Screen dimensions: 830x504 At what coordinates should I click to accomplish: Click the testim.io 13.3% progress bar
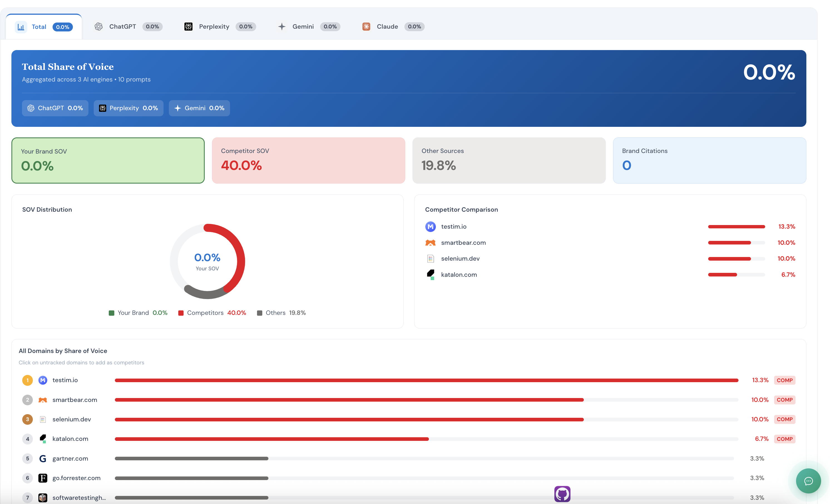(426, 380)
